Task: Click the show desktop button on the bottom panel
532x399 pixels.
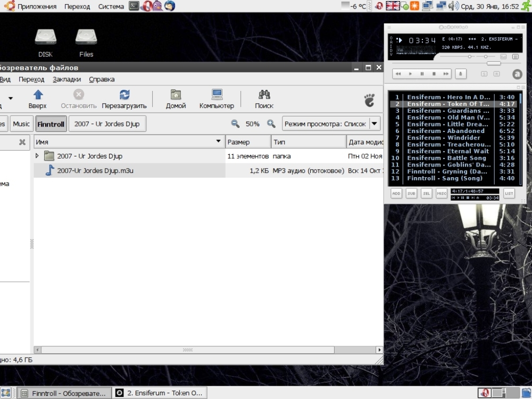Action: click(x=6, y=393)
